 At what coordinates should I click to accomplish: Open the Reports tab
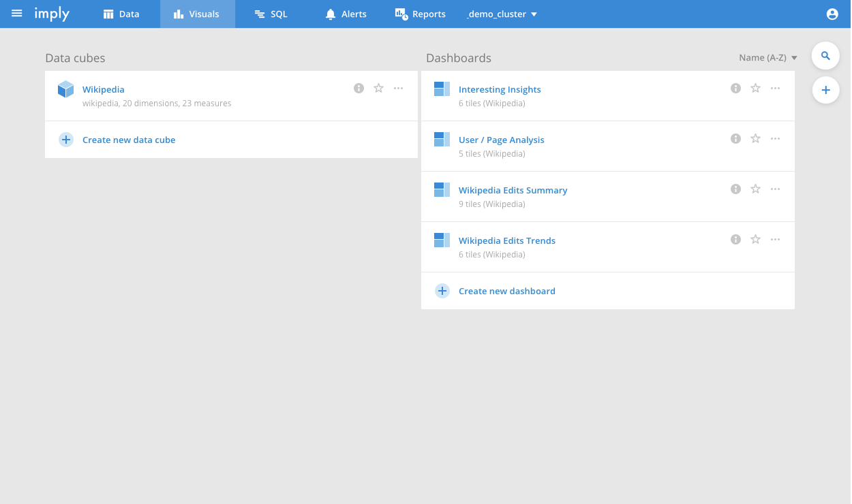pos(421,14)
